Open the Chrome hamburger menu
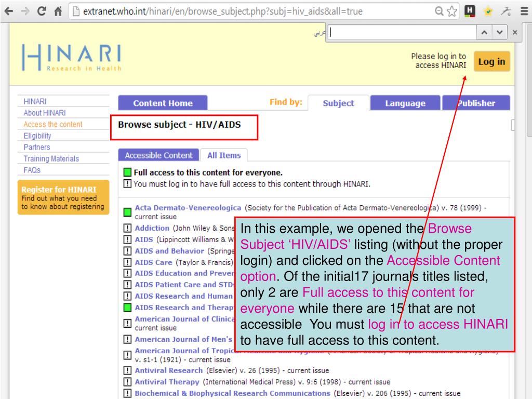Image resolution: width=532 pixels, height=399 pixels. [524, 11]
